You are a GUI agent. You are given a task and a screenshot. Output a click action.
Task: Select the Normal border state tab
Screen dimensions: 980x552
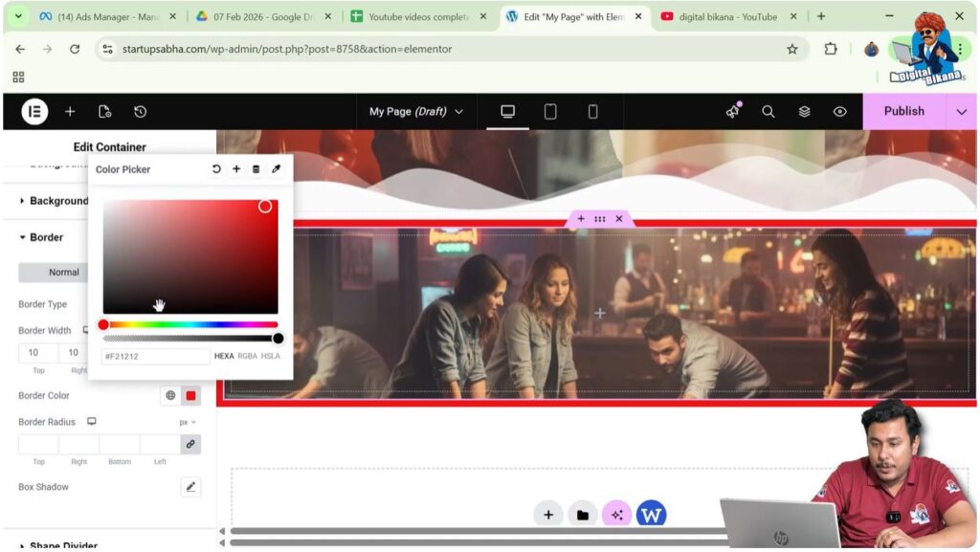tap(63, 273)
